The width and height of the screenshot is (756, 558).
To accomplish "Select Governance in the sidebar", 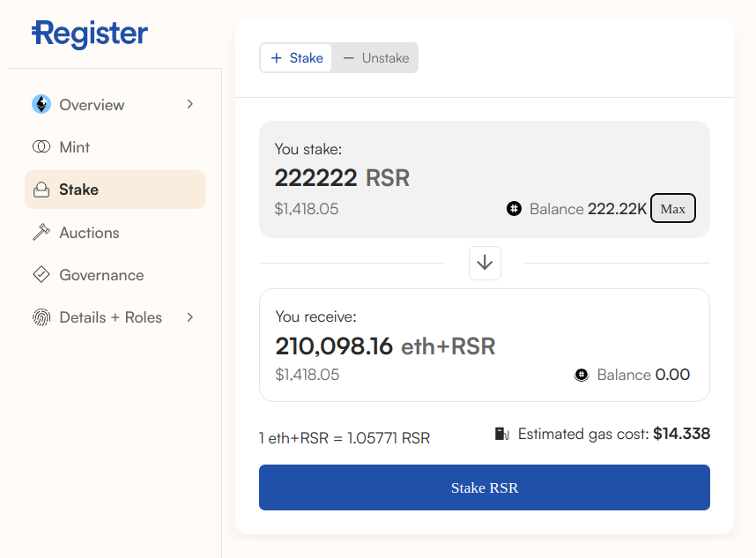I will [x=101, y=275].
